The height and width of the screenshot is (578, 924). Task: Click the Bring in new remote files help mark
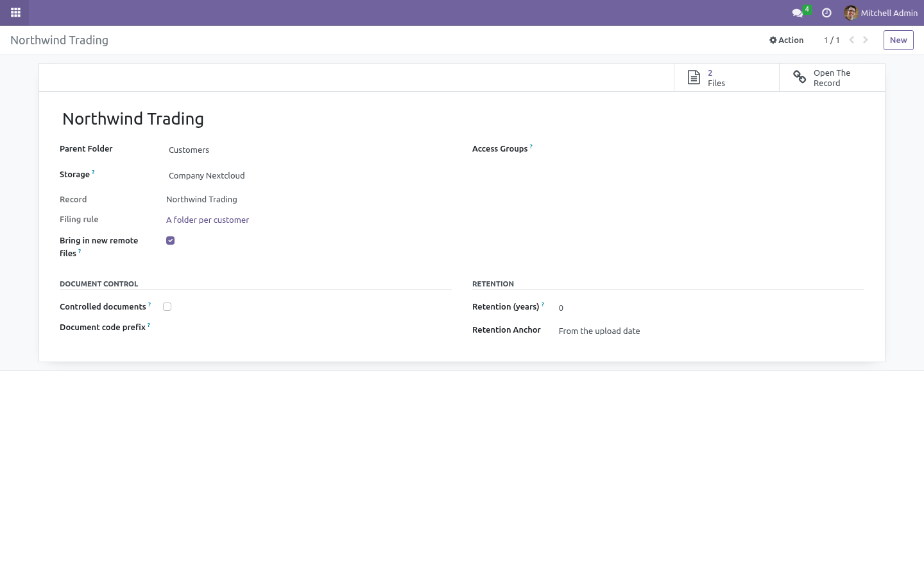80,251
